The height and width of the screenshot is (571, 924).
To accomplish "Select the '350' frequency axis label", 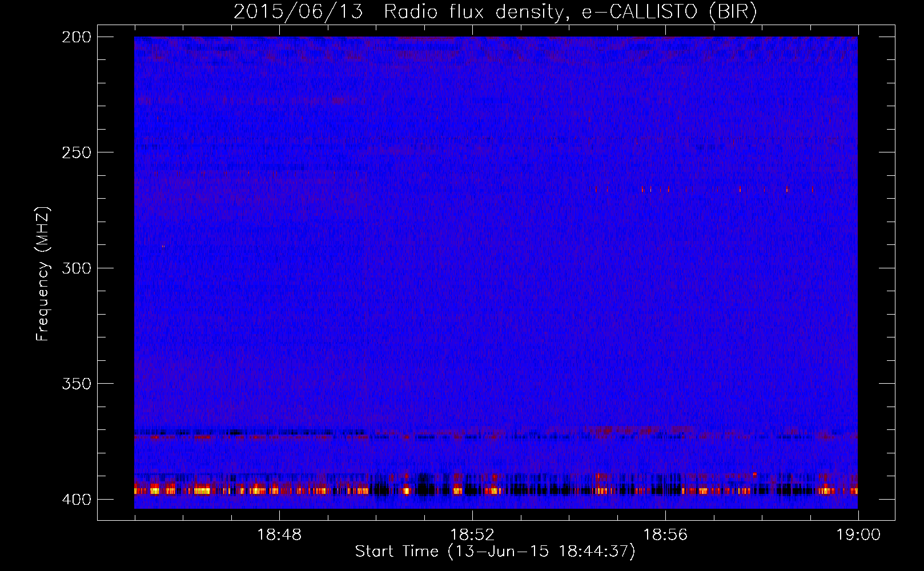I will point(76,384).
